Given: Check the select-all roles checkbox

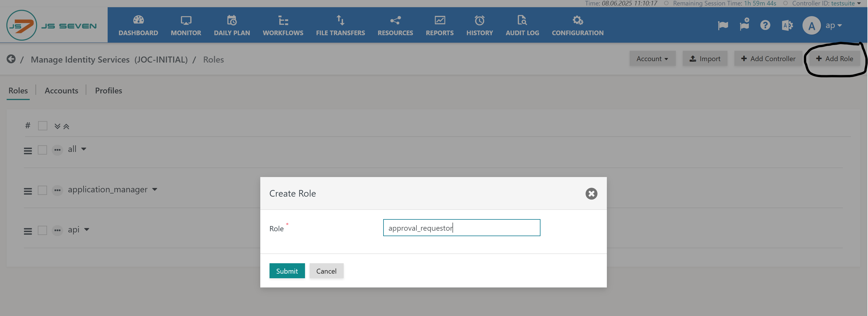Looking at the screenshot, I should 42,126.
